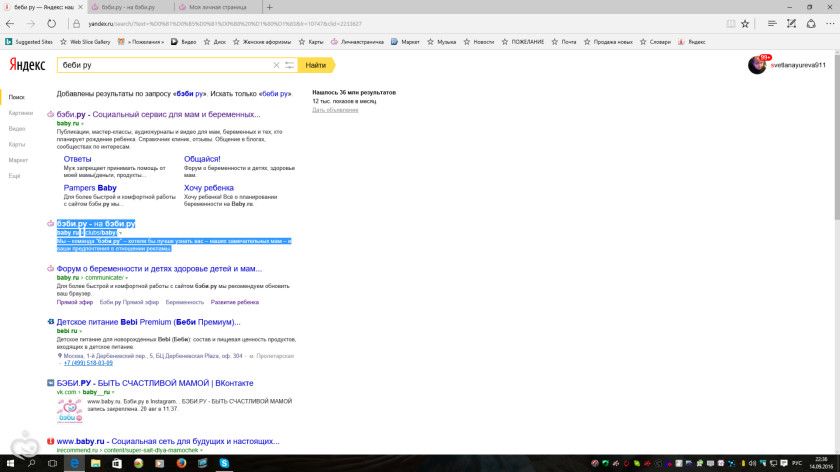
Task: Open Skype from the taskbar
Action: [224, 463]
